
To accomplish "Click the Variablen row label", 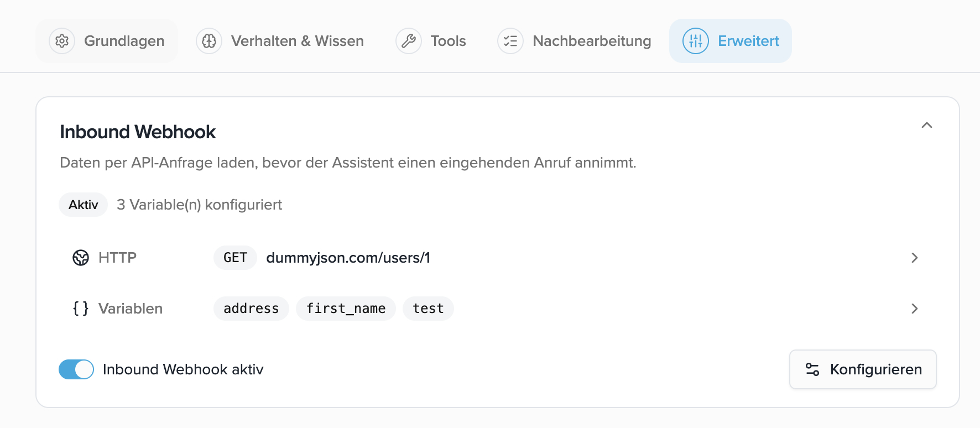I will [x=131, y=309].
